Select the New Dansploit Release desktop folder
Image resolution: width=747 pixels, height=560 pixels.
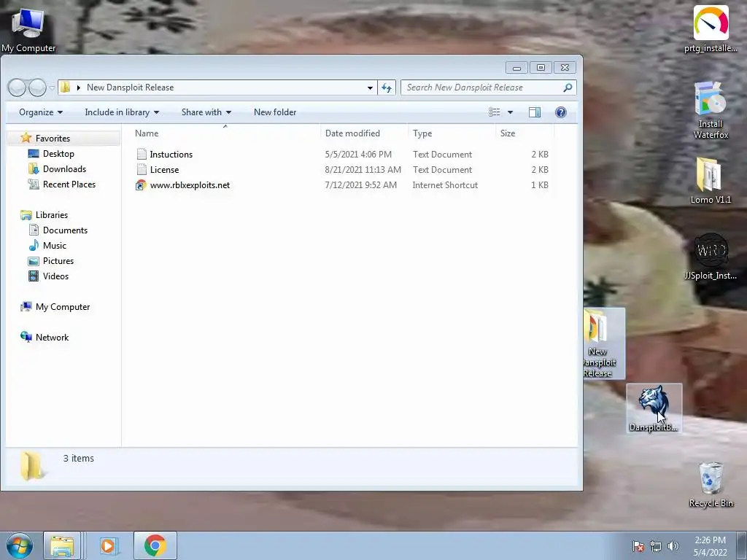pos(604,343)
